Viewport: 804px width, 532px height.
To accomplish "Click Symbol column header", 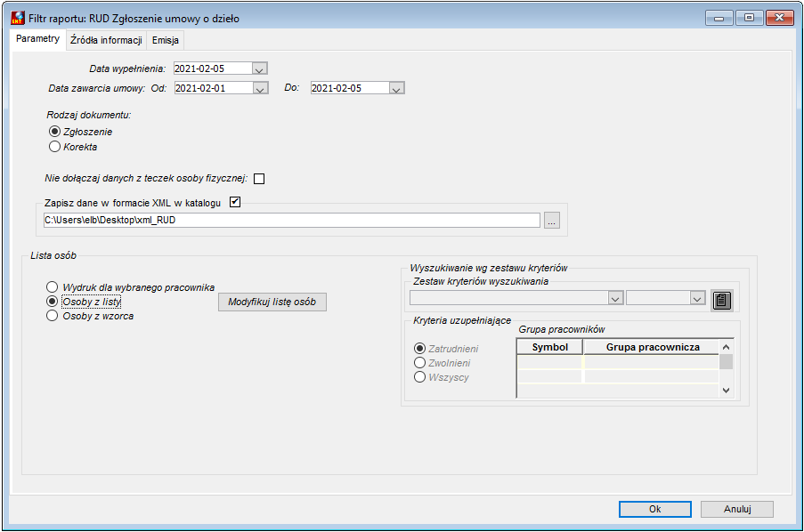I will pos(549,347).
